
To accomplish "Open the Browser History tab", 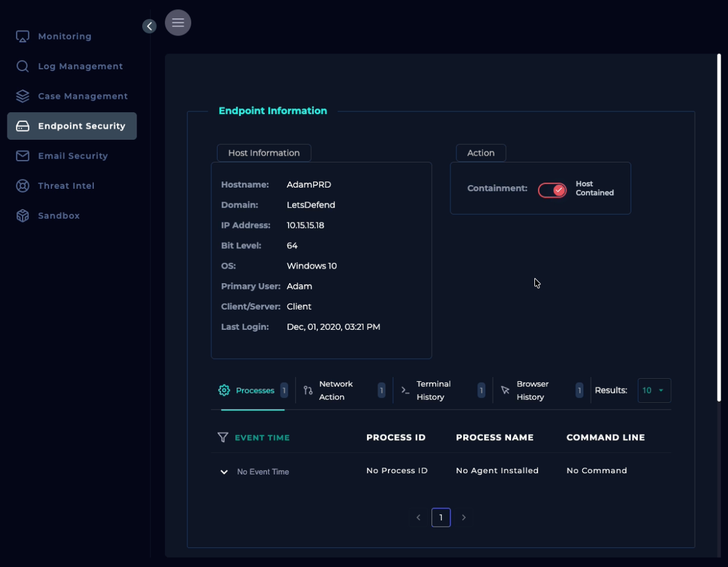I will click(x=532, y=390).
